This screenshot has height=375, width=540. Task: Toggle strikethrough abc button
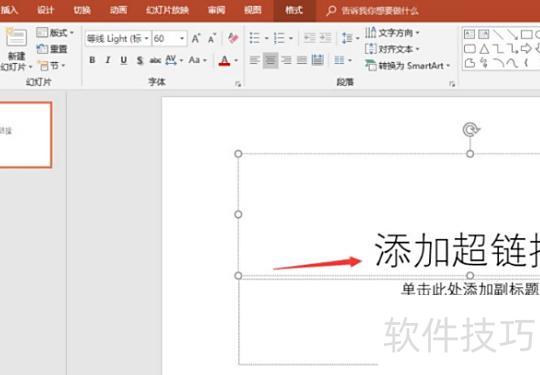[155, 60]
